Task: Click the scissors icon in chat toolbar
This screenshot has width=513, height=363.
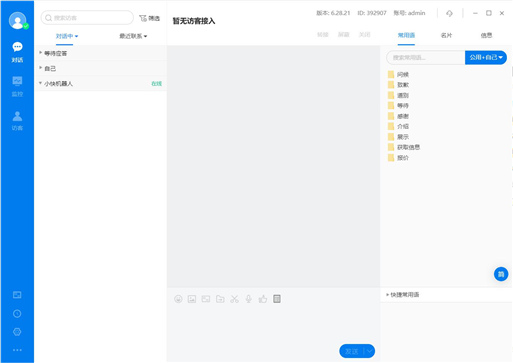Action: [x=234, y=299]
